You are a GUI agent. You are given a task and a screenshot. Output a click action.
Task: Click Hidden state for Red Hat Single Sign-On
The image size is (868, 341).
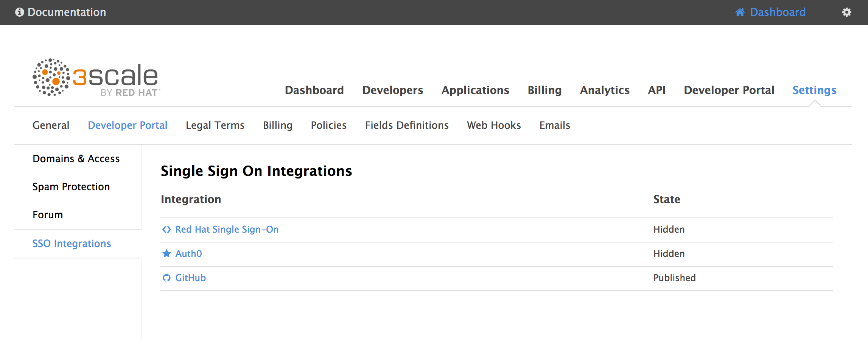pyautogui.click(x=669, y=229)
